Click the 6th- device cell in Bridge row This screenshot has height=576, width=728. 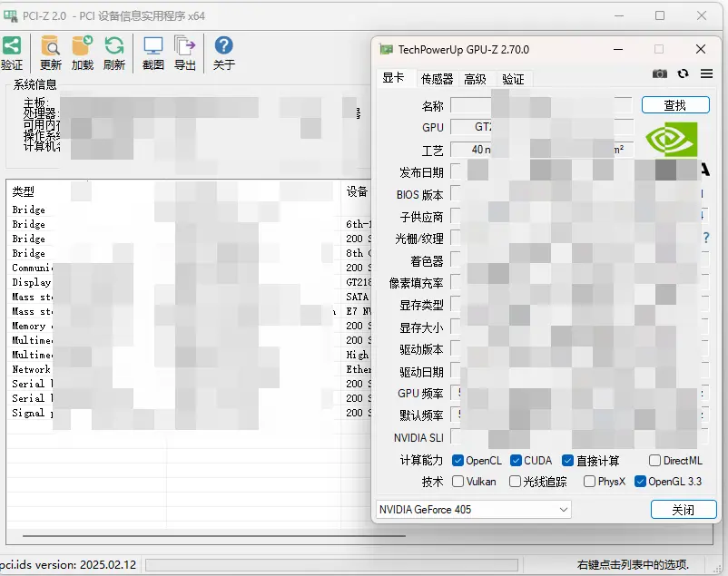point(358,224)
